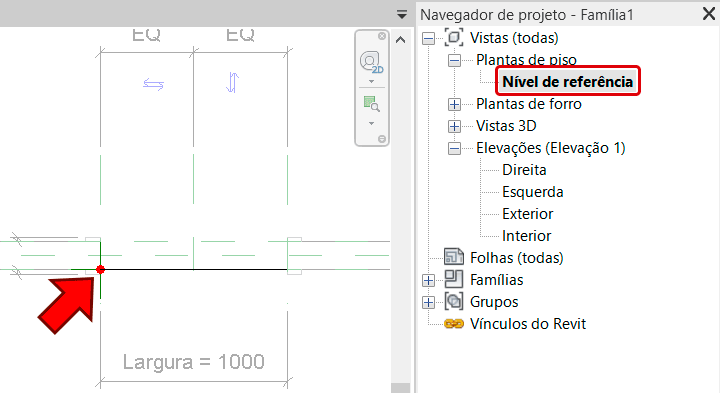Collapse the Vistas (todas) tree node
This screenshot has width=720, height=393.
428,38
